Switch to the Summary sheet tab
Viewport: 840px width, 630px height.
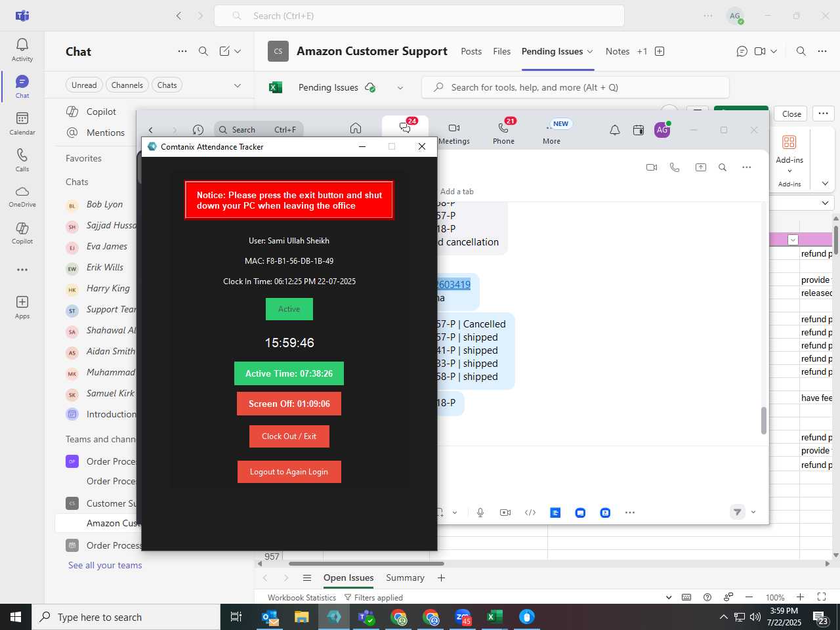pyautogui.click(x=405, y=577)
